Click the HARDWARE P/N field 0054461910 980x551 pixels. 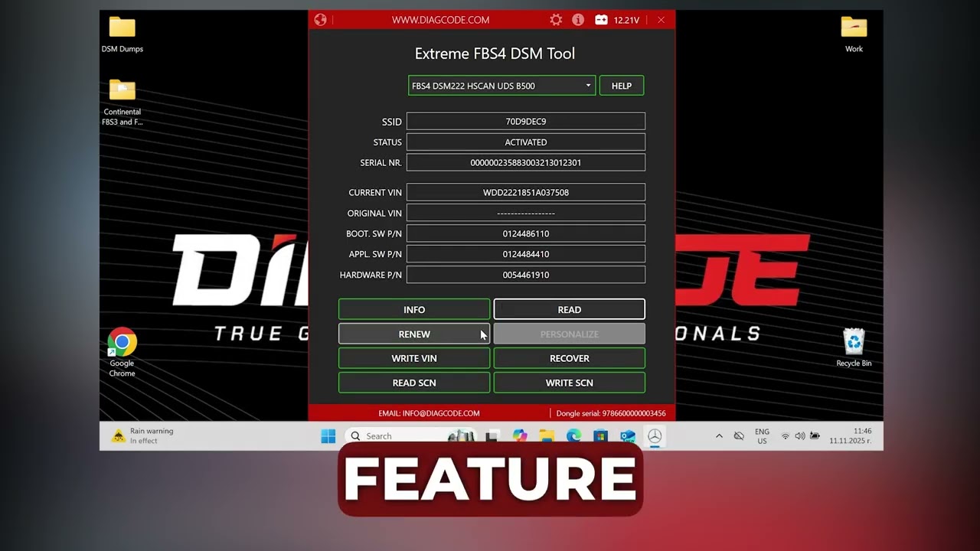526,275
